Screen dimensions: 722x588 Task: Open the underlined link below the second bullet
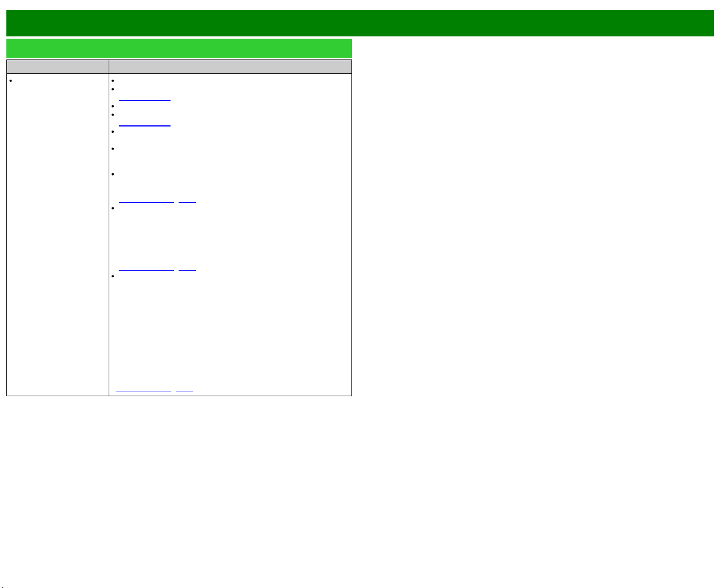(145, 98)
